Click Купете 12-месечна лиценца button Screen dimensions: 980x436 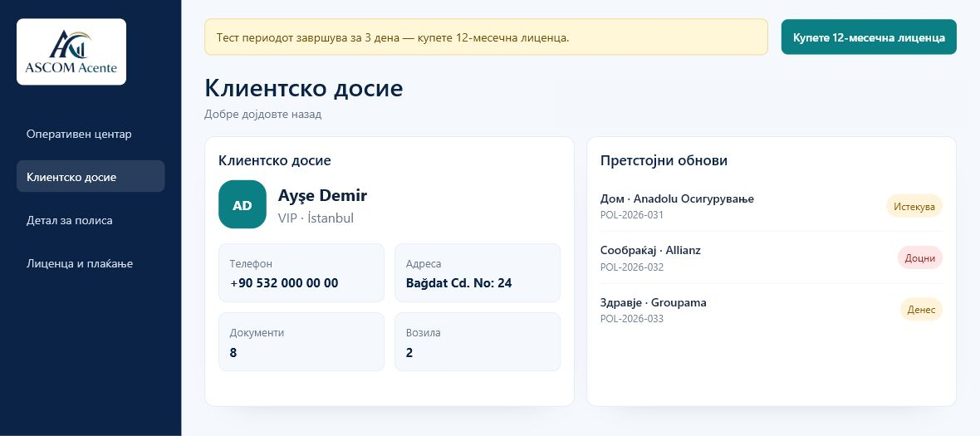pos(869,37)
